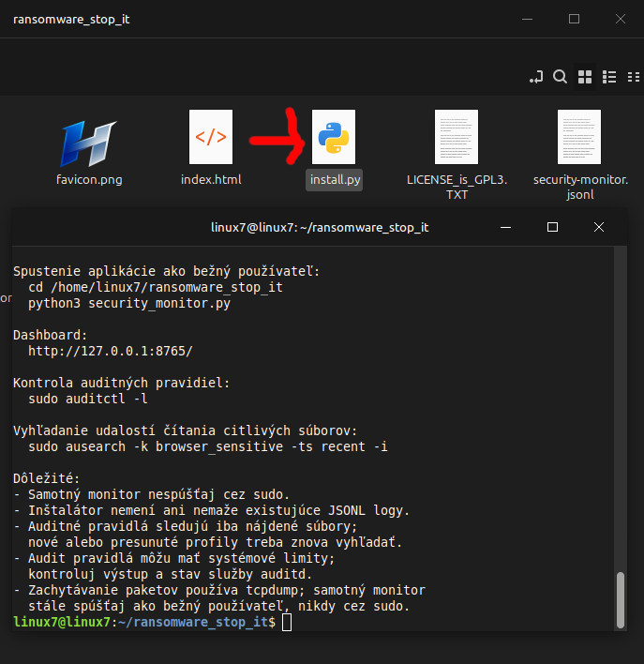Click the install.py file name label
644x664 pixels.
pos(335,180)
